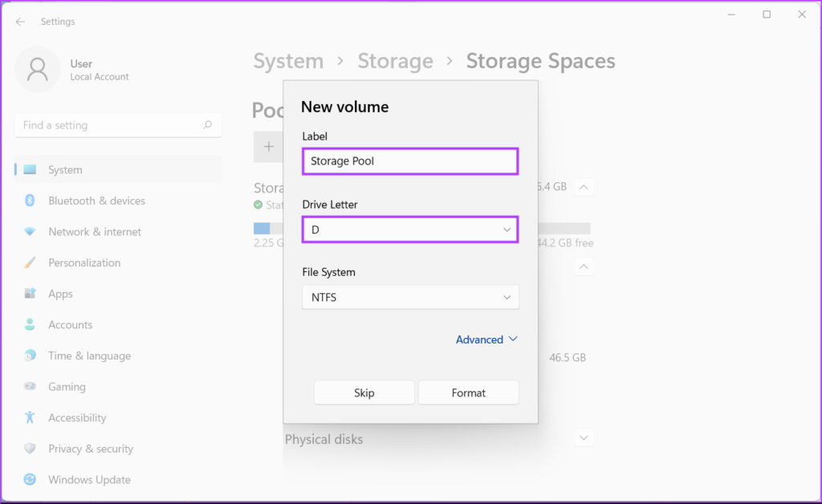This screenshot has width=822, height=504.
Task: Select Time & language in sidebar
Action: (x=89, y=356)
